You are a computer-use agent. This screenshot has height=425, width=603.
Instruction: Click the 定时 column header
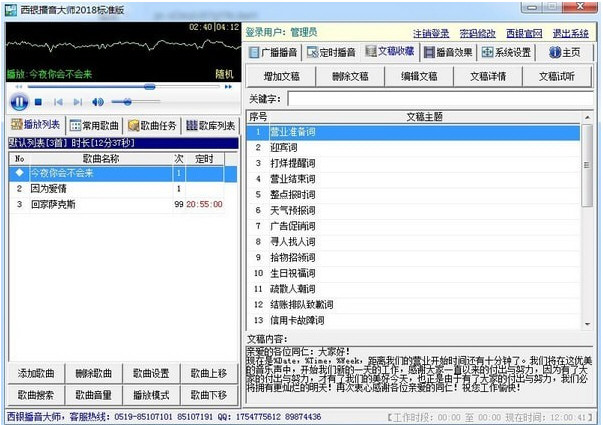[204, 158]
